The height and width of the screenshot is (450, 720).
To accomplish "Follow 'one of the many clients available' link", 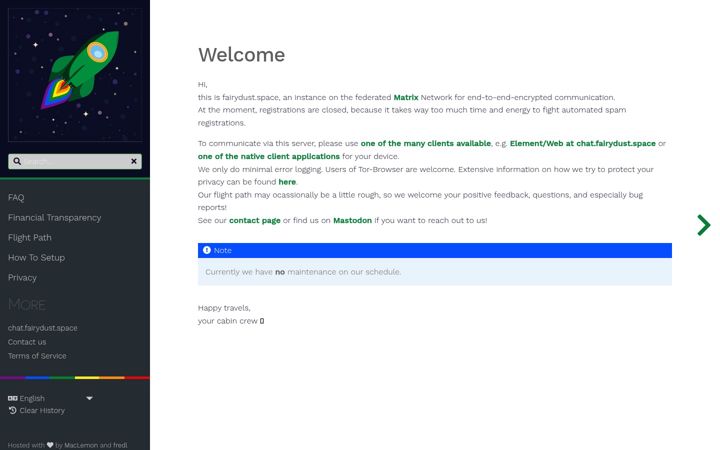I will tap(426, 143).
